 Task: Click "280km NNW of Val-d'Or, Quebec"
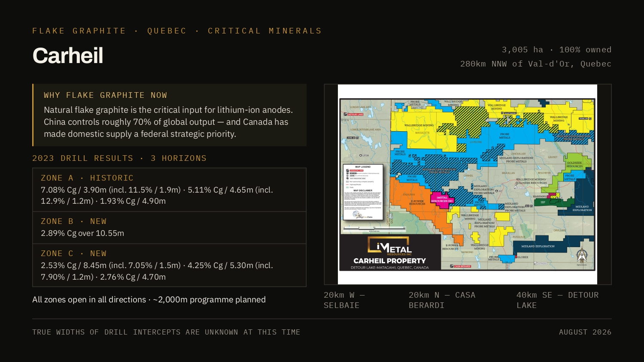coord(536,64)
